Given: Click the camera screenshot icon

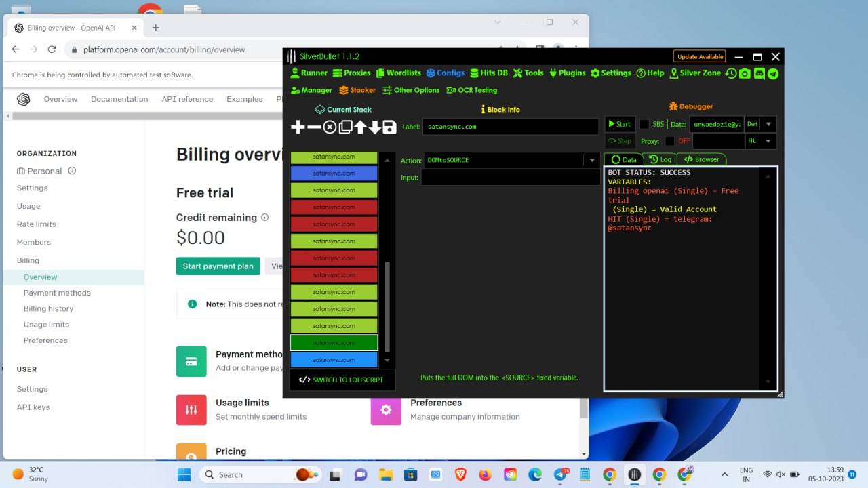Looking at the screenshot, I should [x=745, y=73].
